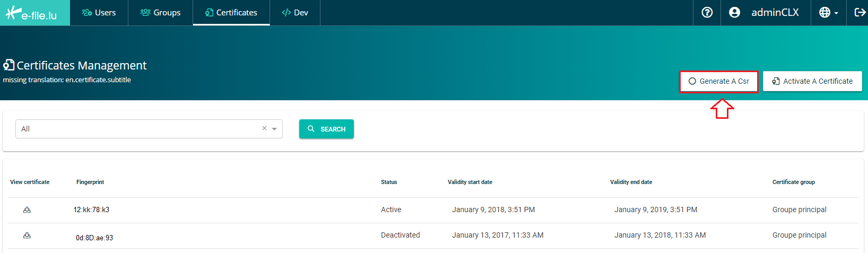Select the Certificates tab

pyautogui.click(x=231, y=13)
